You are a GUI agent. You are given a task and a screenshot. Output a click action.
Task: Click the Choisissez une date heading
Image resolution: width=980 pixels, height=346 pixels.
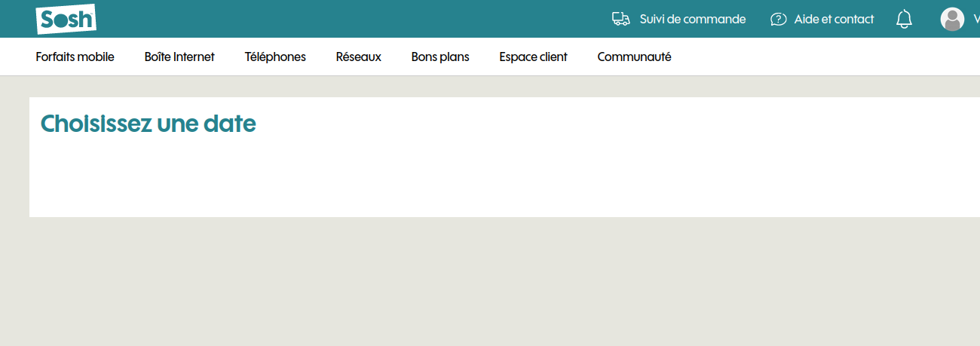pos(148,124)
